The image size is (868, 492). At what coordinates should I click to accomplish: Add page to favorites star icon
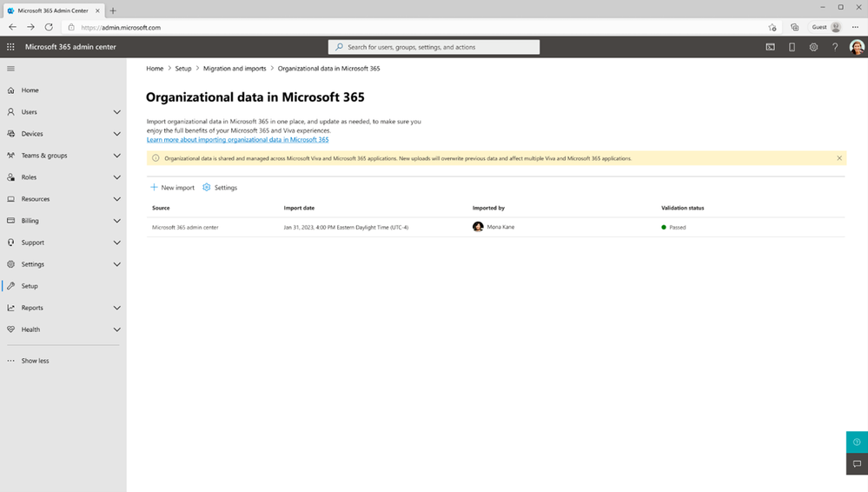772,27
